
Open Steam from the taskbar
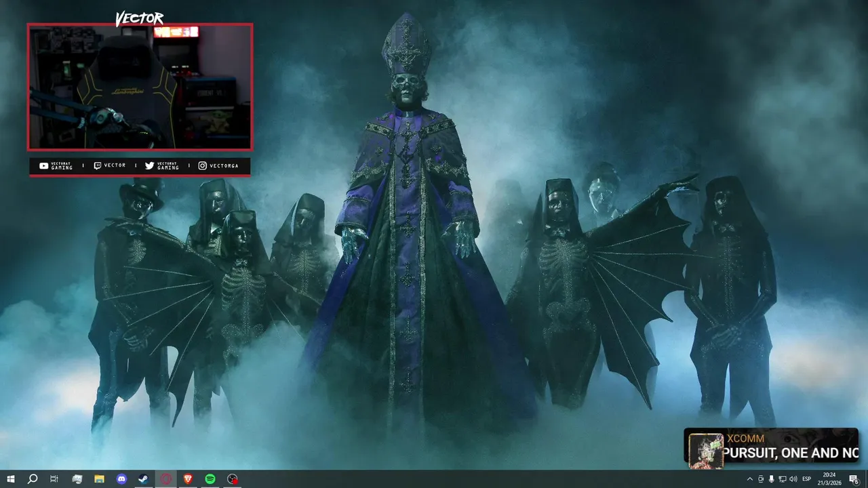144,479
